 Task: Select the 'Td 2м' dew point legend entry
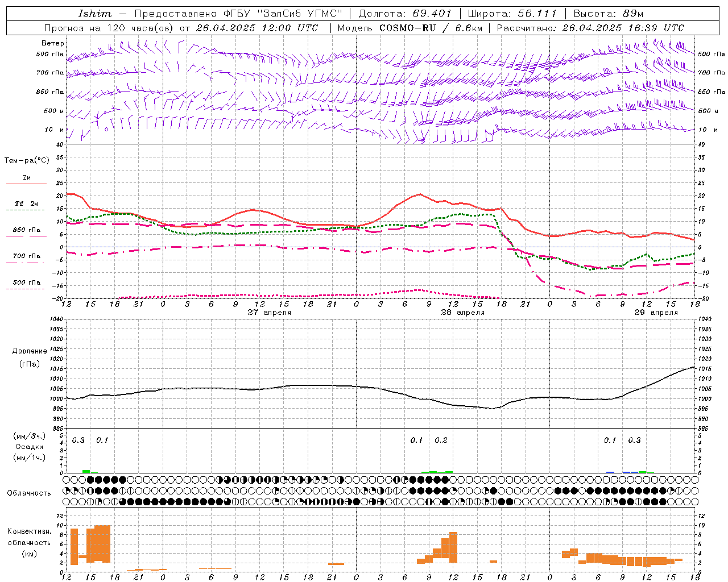(x=27, y=203)
